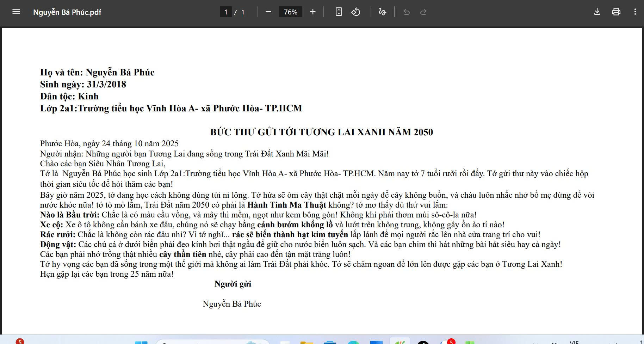Download the PDF file
644x344 pixels.
[597, 12]
